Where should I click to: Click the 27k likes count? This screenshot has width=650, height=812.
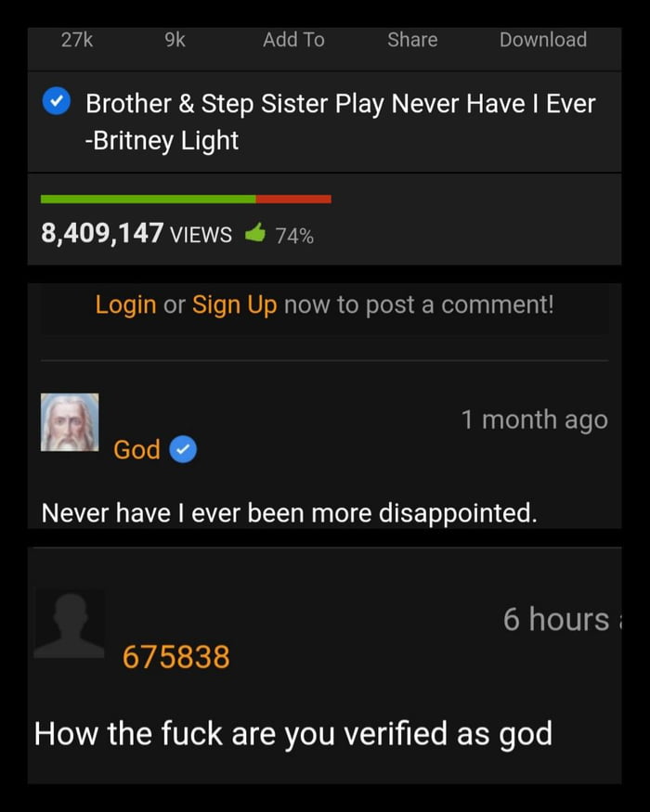click(x=77, y=40)
